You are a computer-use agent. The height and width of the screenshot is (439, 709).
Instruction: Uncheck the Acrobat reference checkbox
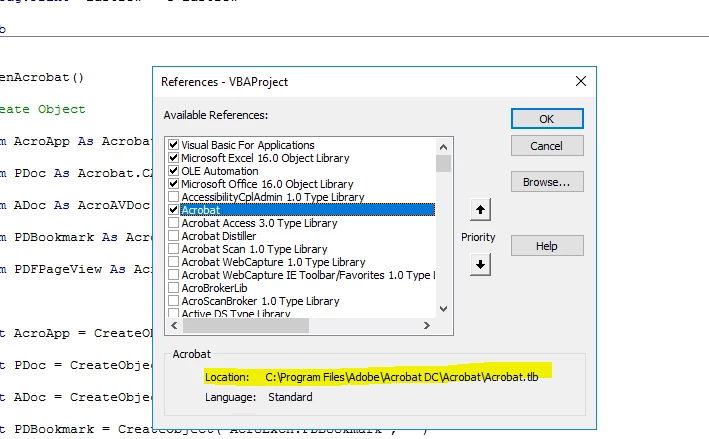(173, 210)
